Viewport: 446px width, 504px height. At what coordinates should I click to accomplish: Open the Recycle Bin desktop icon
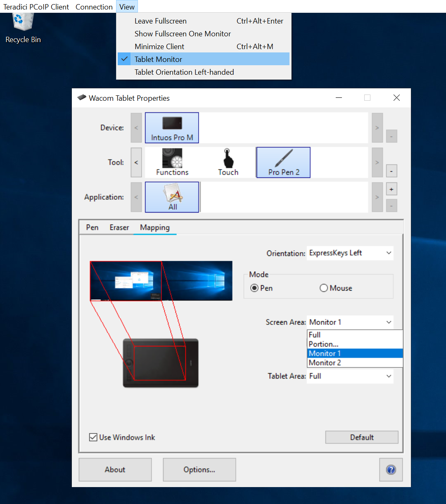[23, 28]
